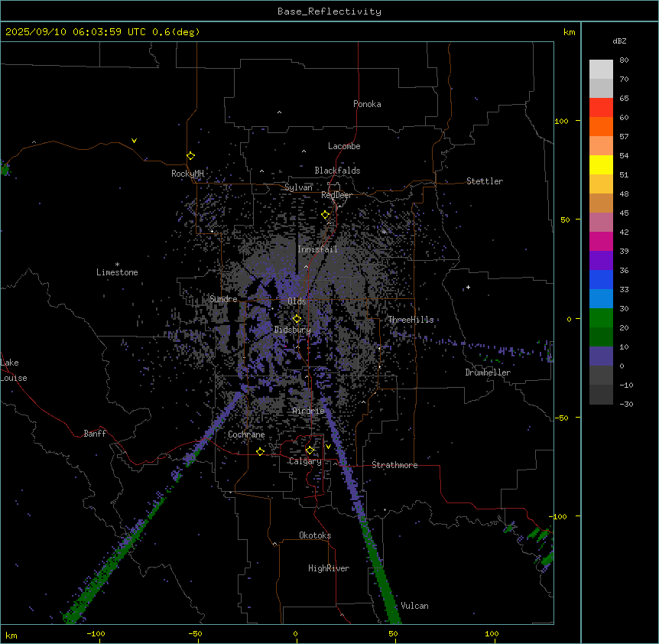Click the -100 tick on bottom axis
The height and width of the screenshot is (644, 659).
96,633
